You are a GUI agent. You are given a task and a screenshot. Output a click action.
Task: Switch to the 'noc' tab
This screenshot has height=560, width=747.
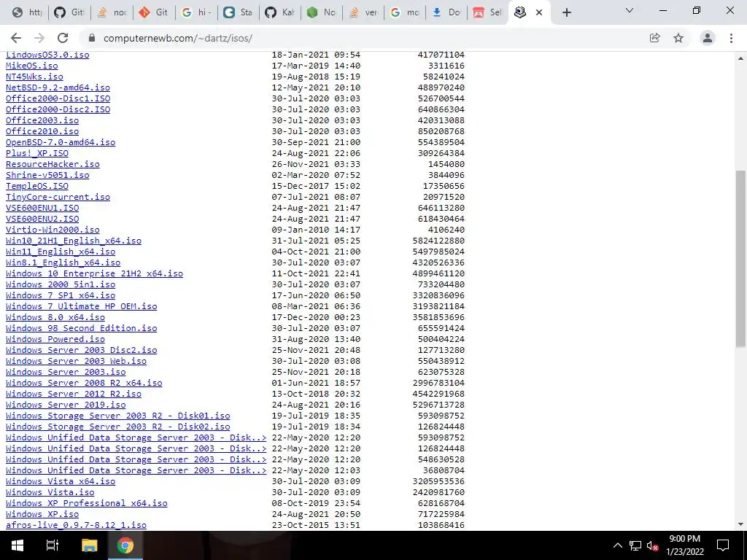tap(112, 12)
